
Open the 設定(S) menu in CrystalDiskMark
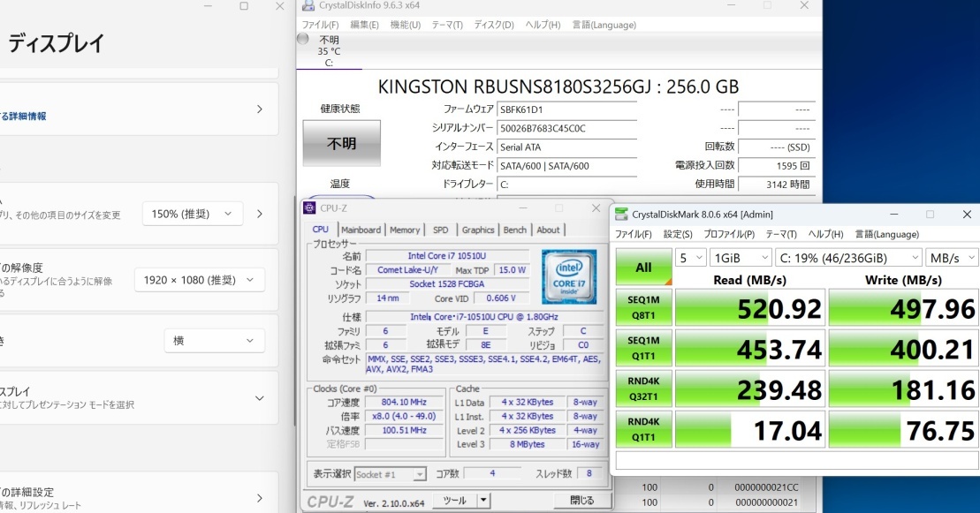(678, 234)
